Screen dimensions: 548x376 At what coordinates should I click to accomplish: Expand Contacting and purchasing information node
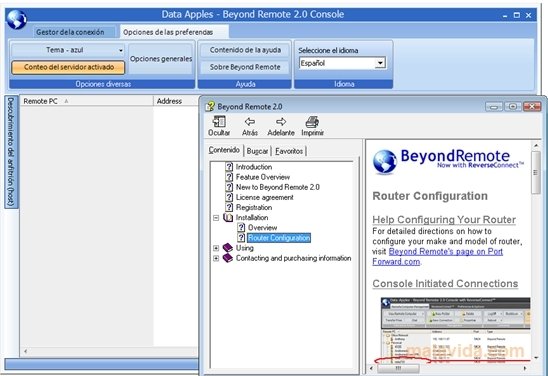(216, 258)
